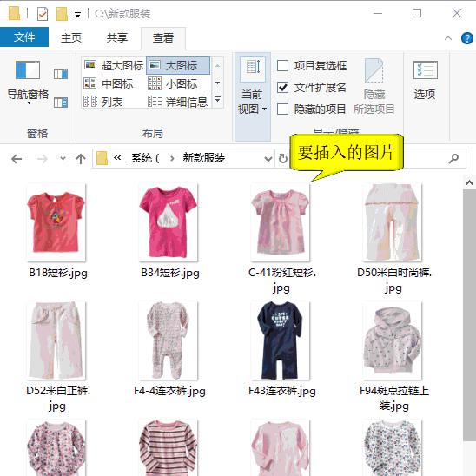Click 新款服装 in the address path
The height and width of the screenshot is (476, 476).
tap(204, 158)
